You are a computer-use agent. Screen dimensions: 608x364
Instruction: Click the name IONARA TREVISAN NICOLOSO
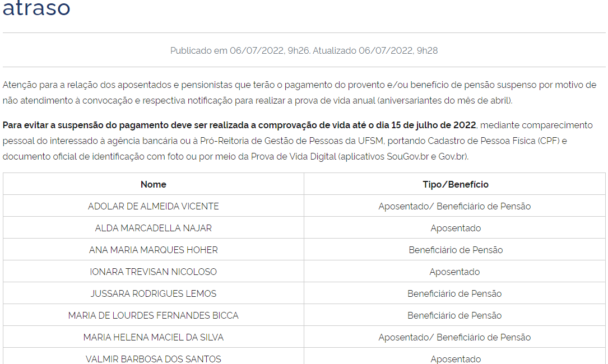pos(153,272)
